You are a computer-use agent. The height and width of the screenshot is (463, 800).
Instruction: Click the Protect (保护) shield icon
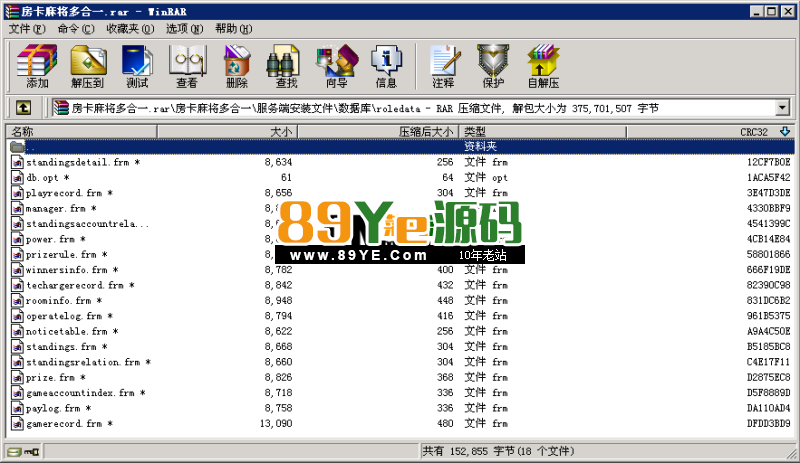click(x=493, y=66)
